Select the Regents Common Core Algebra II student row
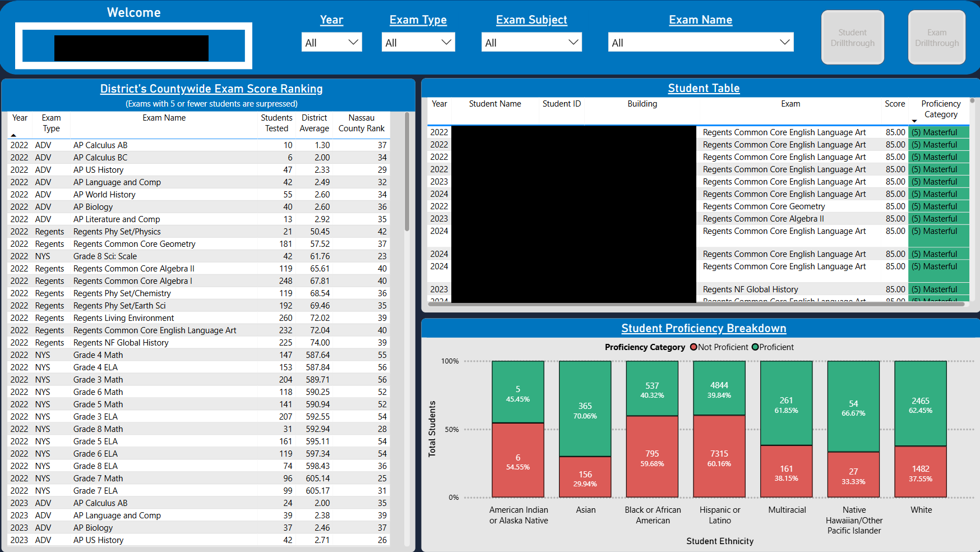980x552 pixels. (x=698, y=219)
